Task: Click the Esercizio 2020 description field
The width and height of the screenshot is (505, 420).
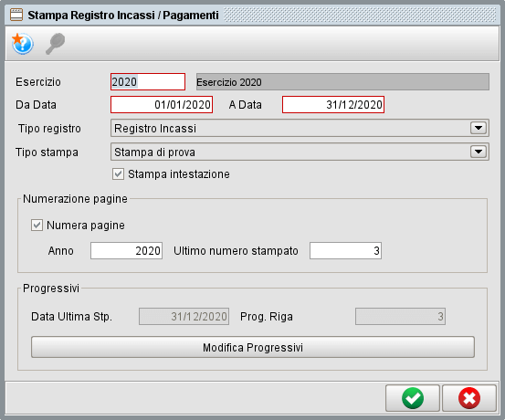Action: tap(342, 82)
